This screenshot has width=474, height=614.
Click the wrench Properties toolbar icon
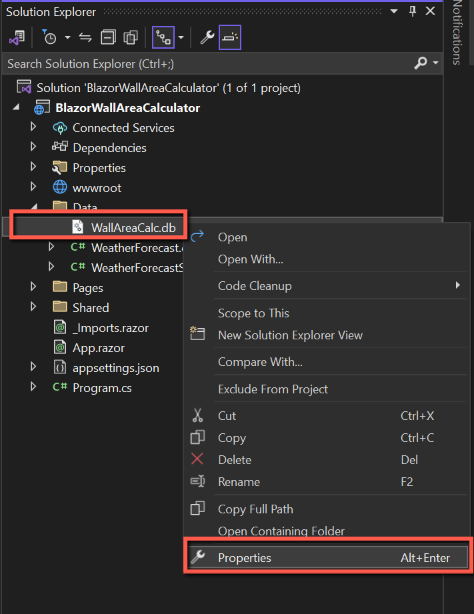(x=207, y=38)
